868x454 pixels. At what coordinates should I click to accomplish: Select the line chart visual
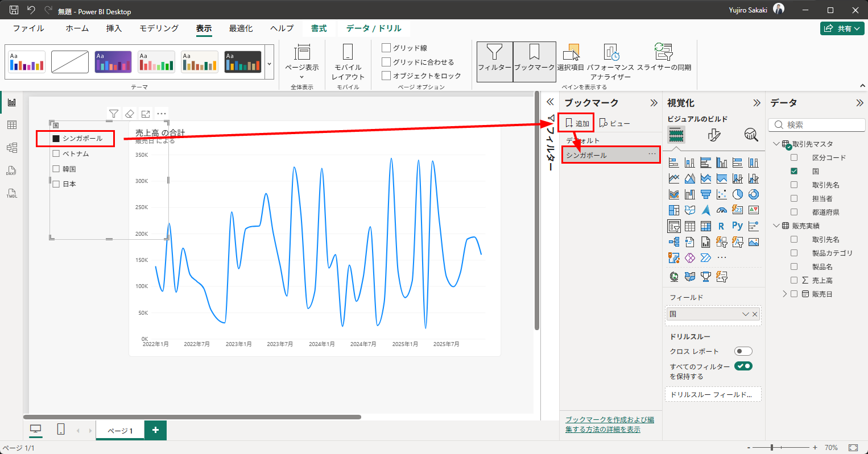tap(674, 178)
